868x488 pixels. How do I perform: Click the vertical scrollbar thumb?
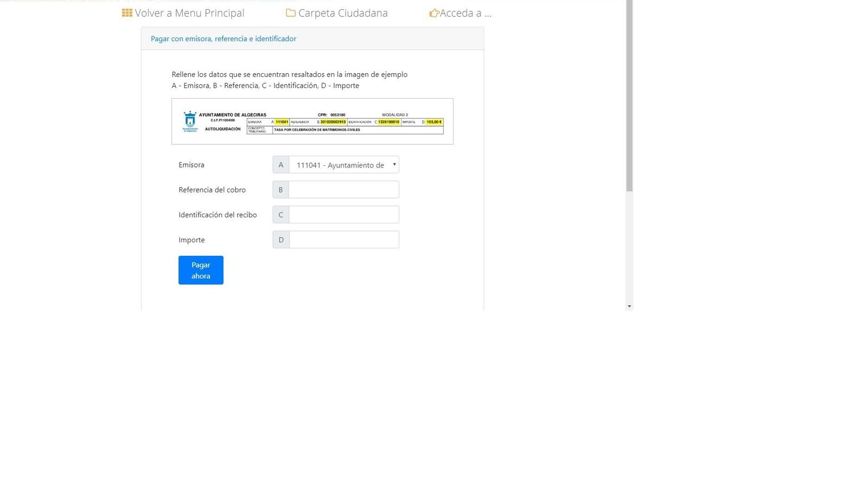pos(629,98)
